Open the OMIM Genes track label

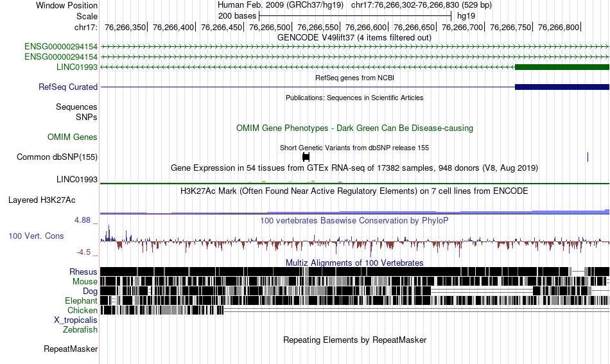[72, 137]
